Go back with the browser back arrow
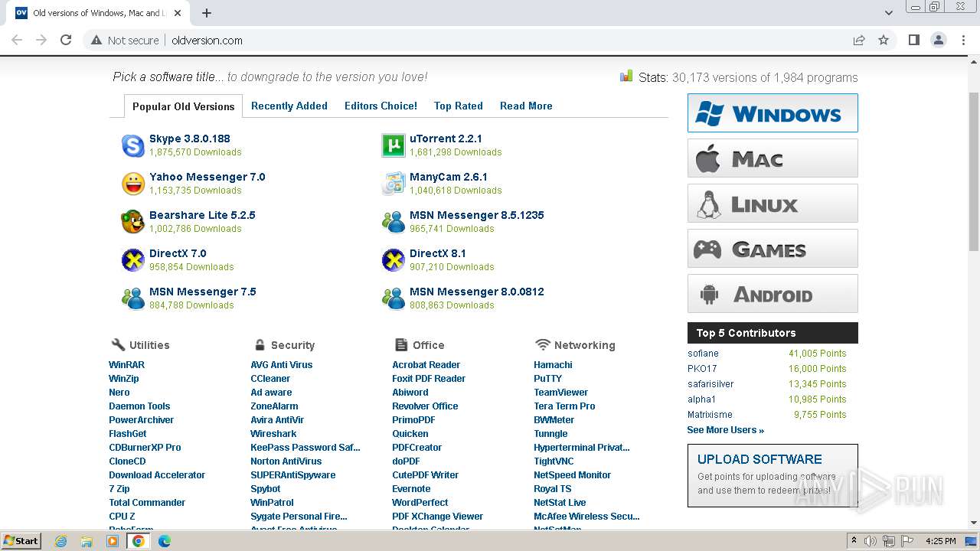980x551 pixels. coord(17,40)
